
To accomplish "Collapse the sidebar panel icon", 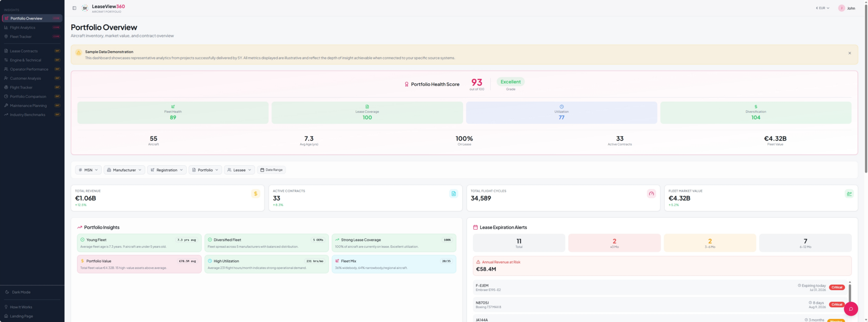I will 74,8.
